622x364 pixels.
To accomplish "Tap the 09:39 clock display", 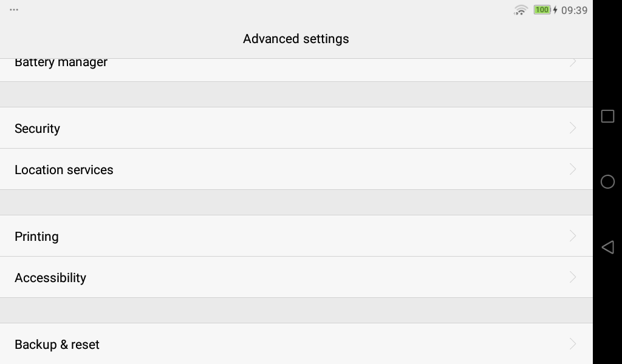I will 574,10.
